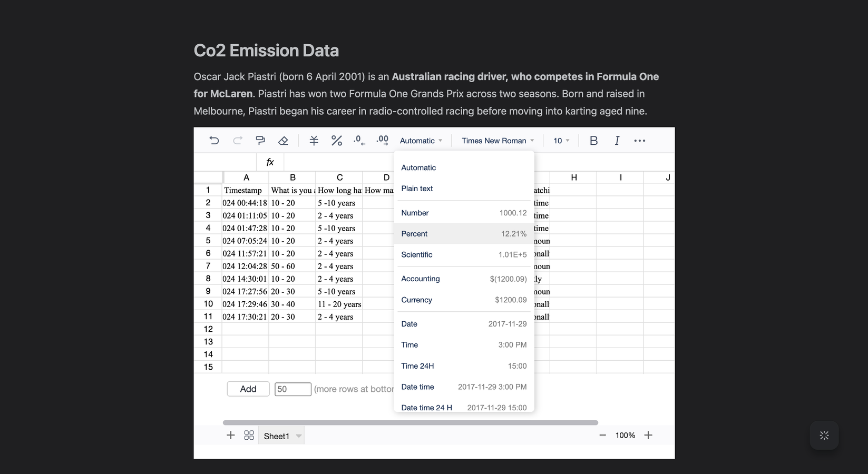Select Time 24H format
The image size is (868, 474).
[x=464, y=366]
